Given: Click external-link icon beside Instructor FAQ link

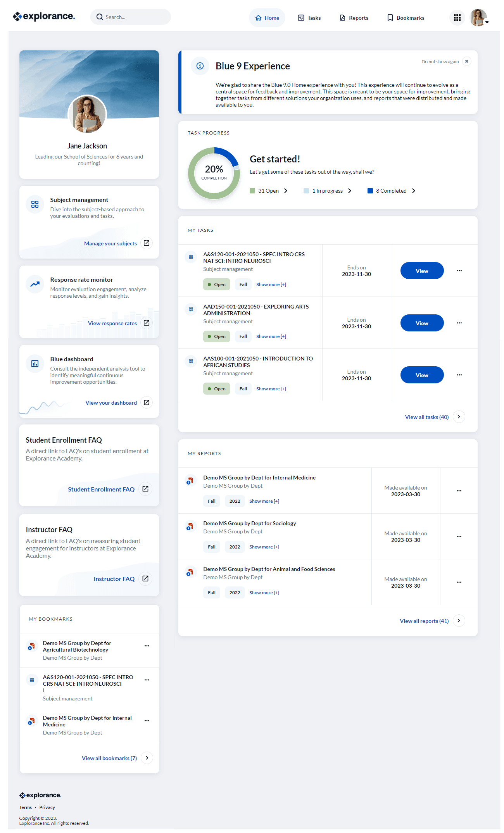Looking at the screenshot, I should tap(145, 578).
